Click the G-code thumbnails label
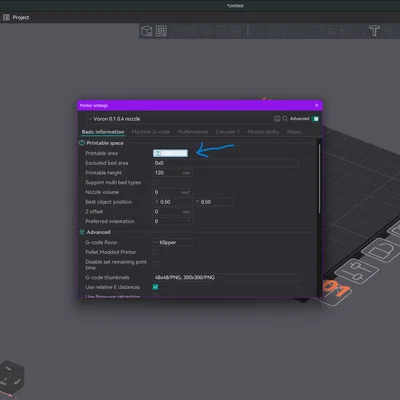 107,277
